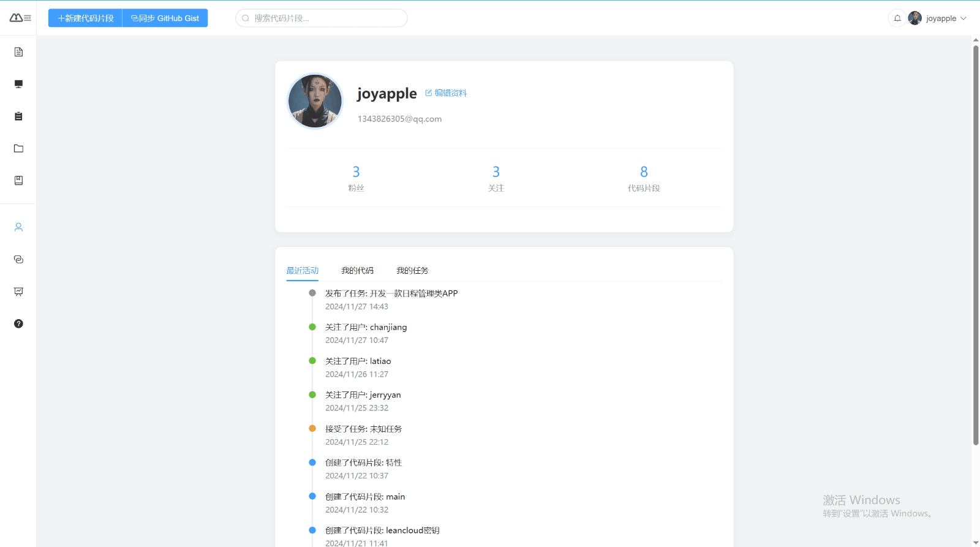Image resolution: width=980 pixels, height=547 pixels.
Task: Switch to the 我的代码 tab
Action: tap(357, 271)
